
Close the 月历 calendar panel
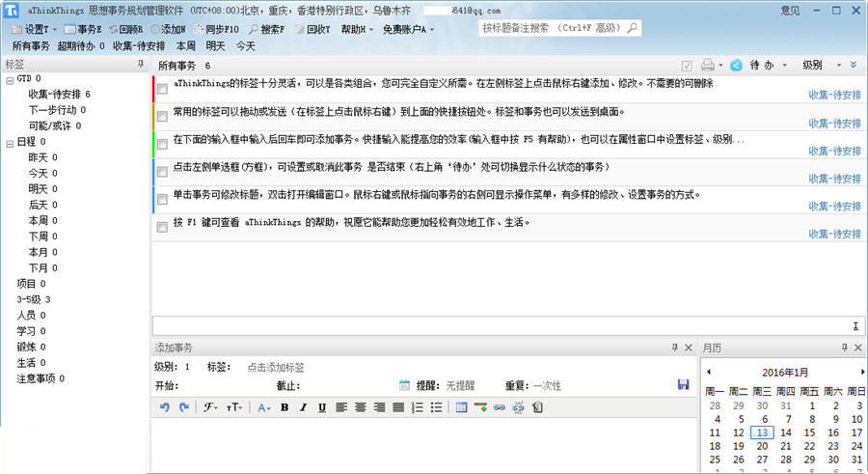tap(858, 348)
